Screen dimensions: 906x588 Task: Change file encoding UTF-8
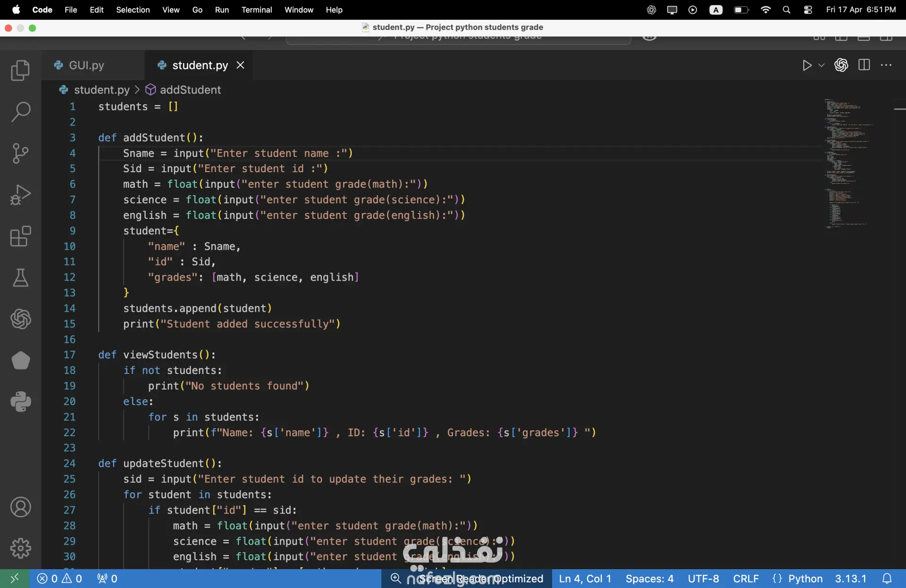(703, 579)
